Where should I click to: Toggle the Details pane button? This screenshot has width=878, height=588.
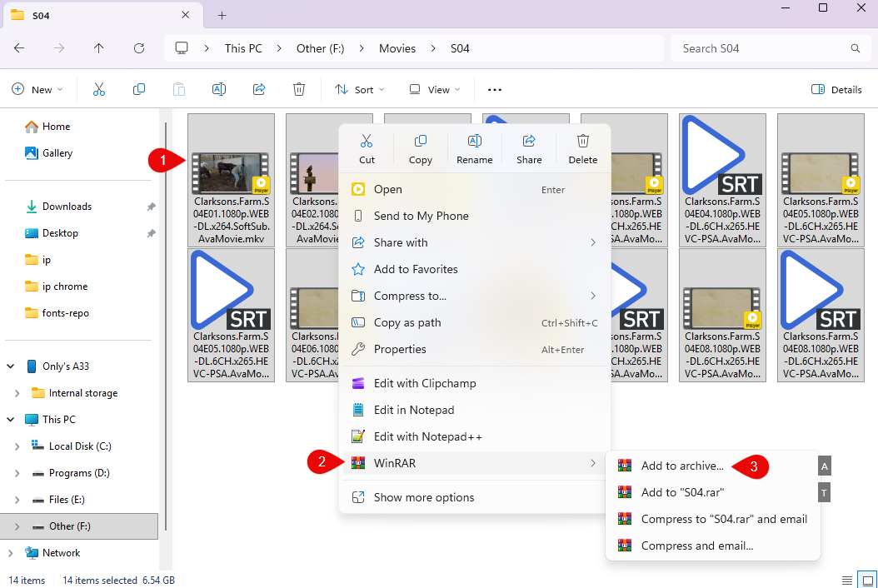pos(836,89)
